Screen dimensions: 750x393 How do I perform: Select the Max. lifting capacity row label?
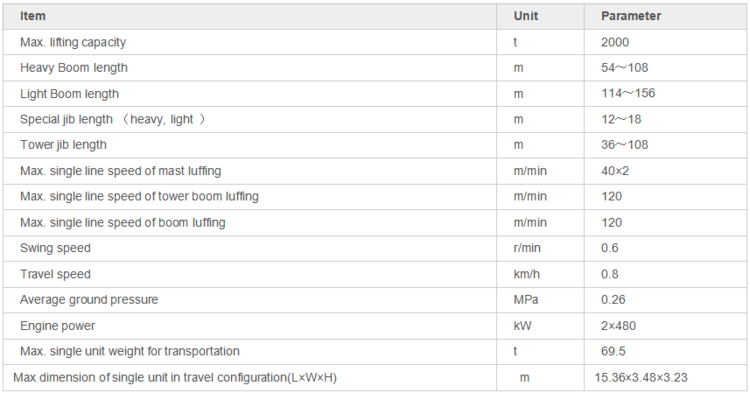coord(73,43)
